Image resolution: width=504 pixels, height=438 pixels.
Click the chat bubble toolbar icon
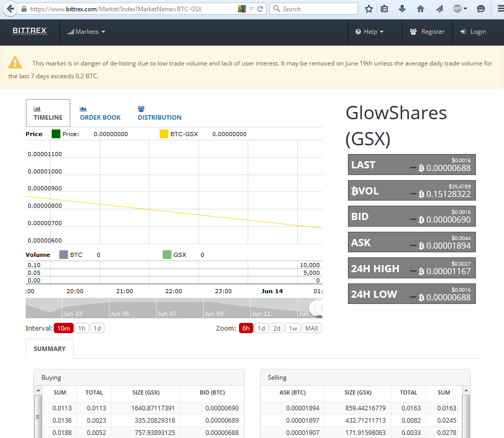click(x=481, y=9)
